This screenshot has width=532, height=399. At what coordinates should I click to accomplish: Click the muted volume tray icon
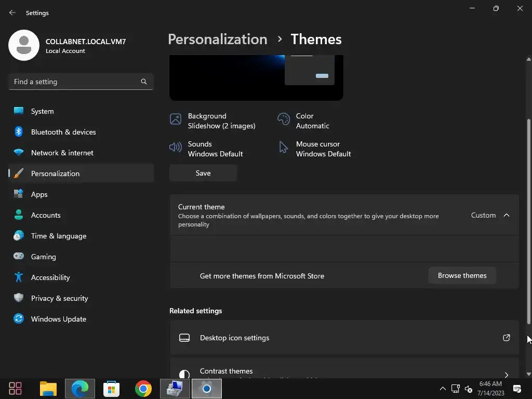click(469, 389)
